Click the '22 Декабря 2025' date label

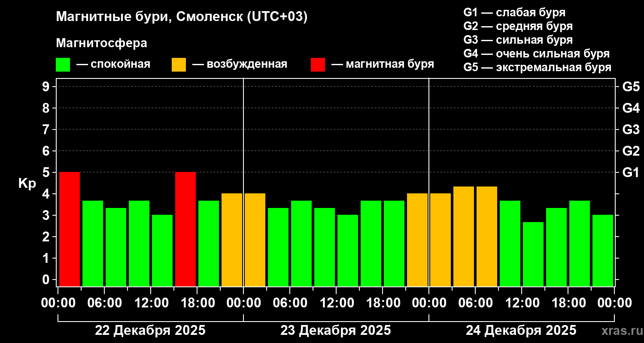(x=150, y=331)
